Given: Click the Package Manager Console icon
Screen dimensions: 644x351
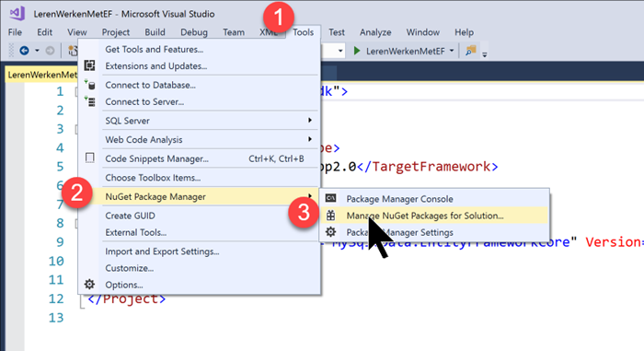Looking at the screenshot, I should 330,198.
